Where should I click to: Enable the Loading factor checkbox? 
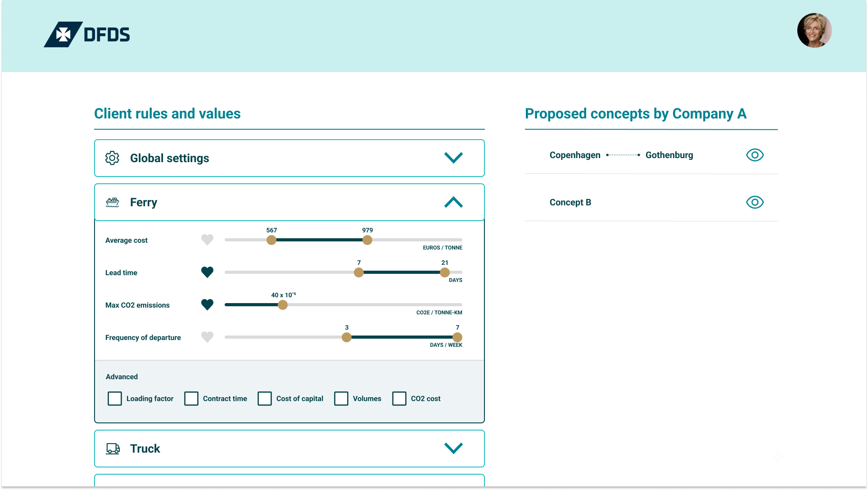click(x=115, y=399)
